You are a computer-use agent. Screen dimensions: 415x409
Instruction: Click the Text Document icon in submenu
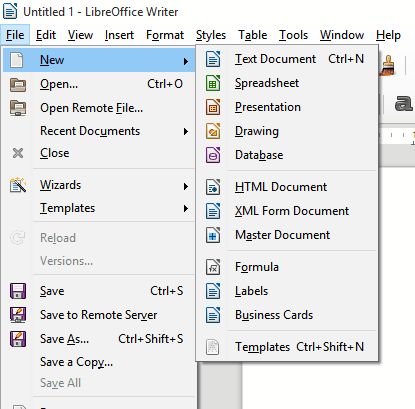(x=213, y=59)
